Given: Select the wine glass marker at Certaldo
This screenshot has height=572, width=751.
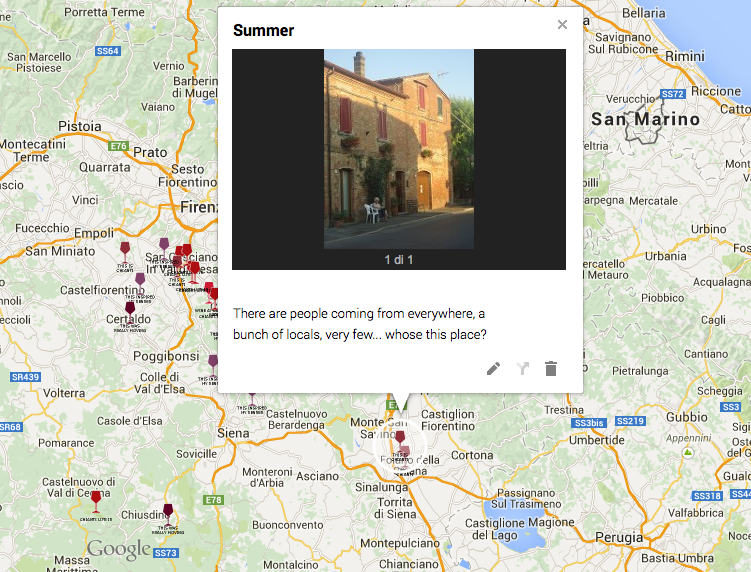Looking at the screenshot, I should [130, 312].
